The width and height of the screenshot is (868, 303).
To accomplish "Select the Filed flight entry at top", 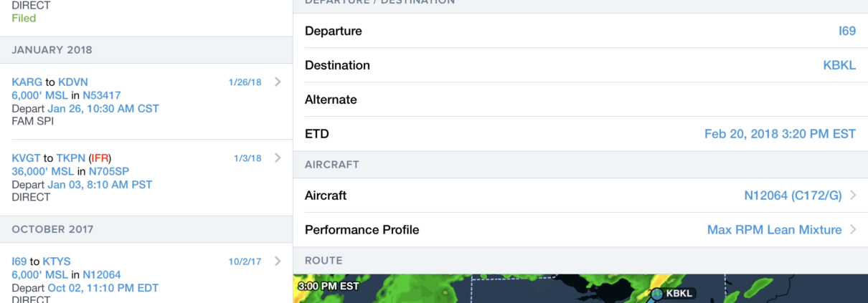I will (x=24, y=18).
